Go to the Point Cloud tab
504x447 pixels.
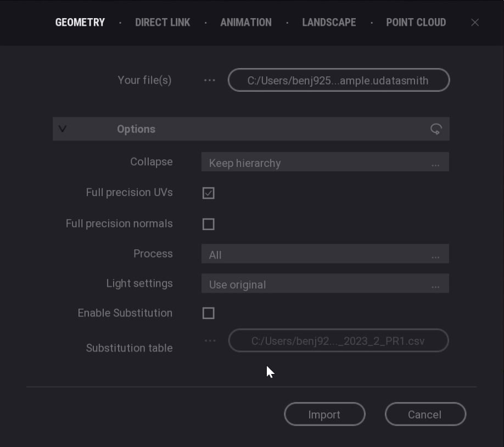point(416,23)
